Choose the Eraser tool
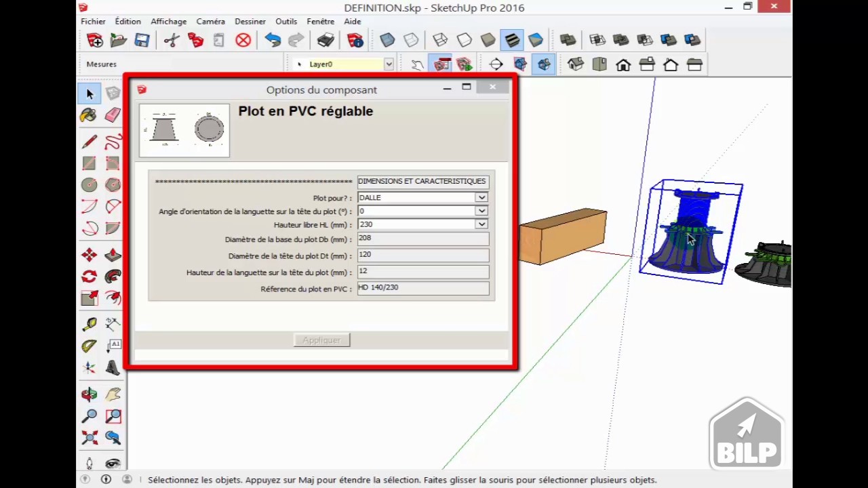The height and width of the screenshot is (488, 868). click(x=113, y=115)
